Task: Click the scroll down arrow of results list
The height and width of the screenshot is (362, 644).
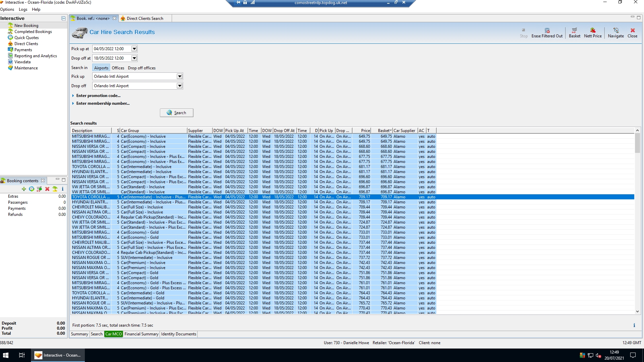Action: pyautogui.click(x=637, y=312)
